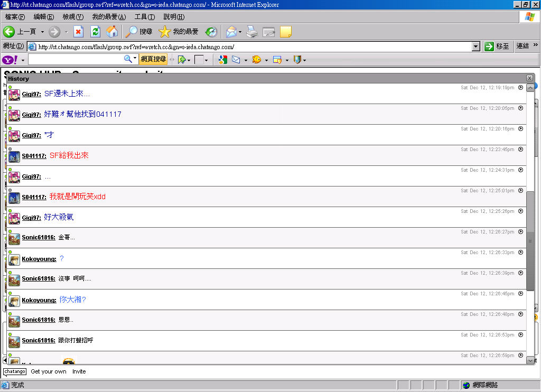Click in the Yahoo toolbar search field
541x392 pixels.
[75, 59]
